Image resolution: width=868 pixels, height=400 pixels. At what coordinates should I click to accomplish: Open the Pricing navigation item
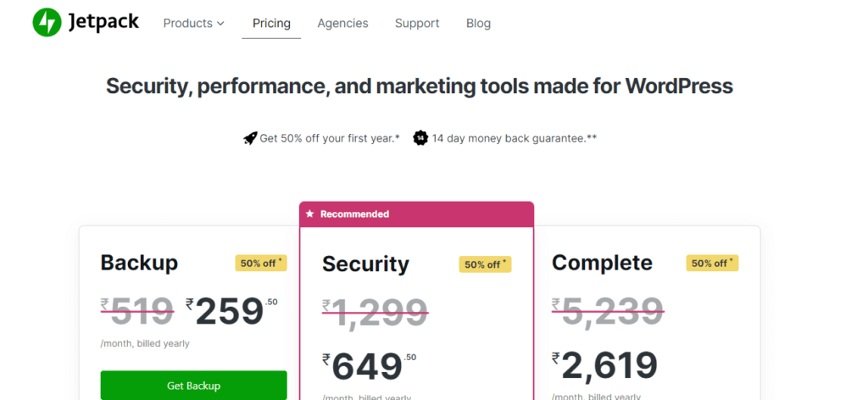[271, 23]
